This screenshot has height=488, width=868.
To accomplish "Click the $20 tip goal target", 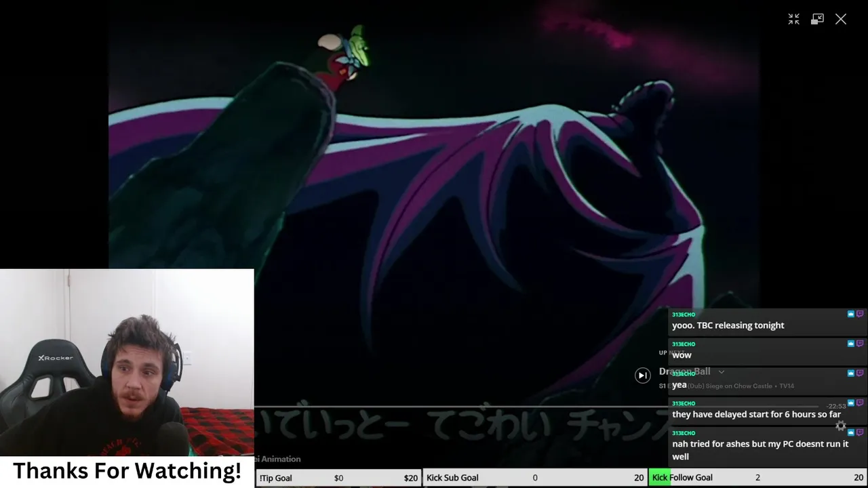I will (x=411, y=478).
